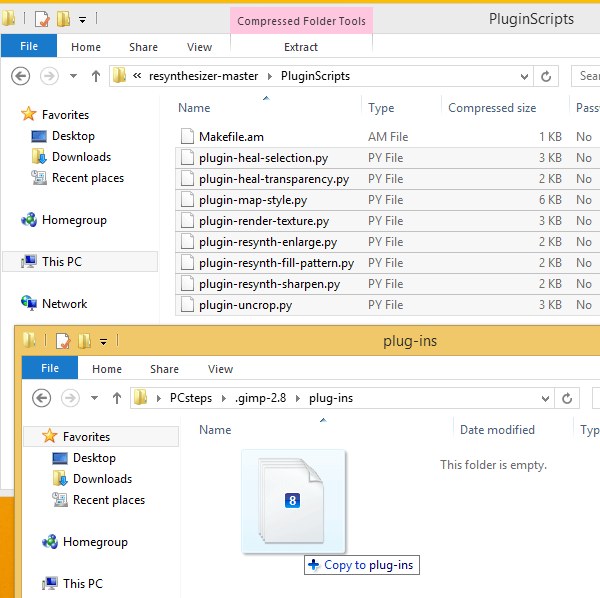Open View tab in plug-ins window
The image size is (600, 598).
(220, 369)
